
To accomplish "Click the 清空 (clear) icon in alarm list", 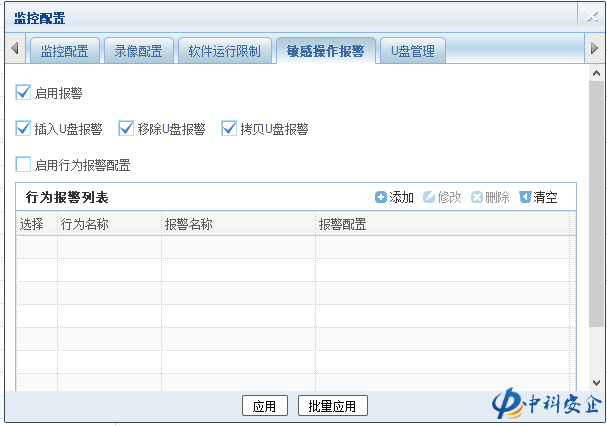I will point(525,197).
